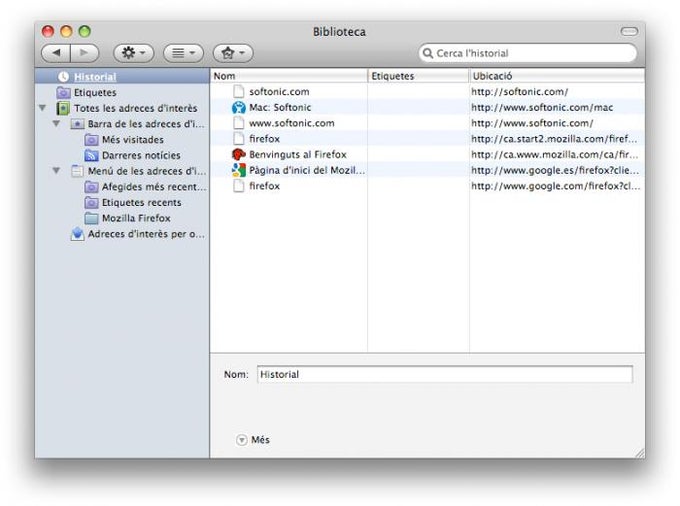Click URL http://www.google.es/firefox?clie...
The width and height of the screenshot is (680, 506).
click(555, 170)
